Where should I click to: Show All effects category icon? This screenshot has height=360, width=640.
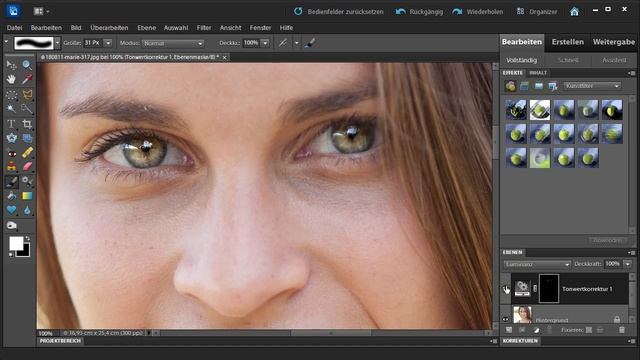coord(553,86)
